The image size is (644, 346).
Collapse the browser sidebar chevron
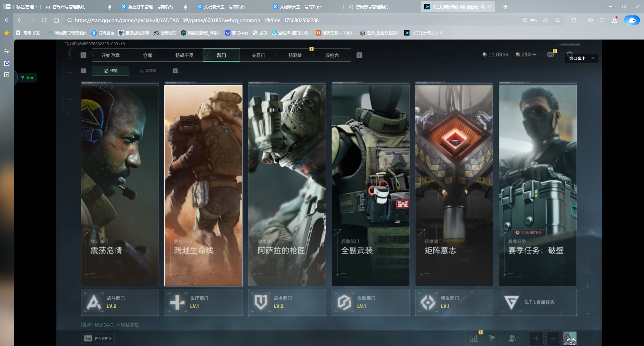coord(6,20)
